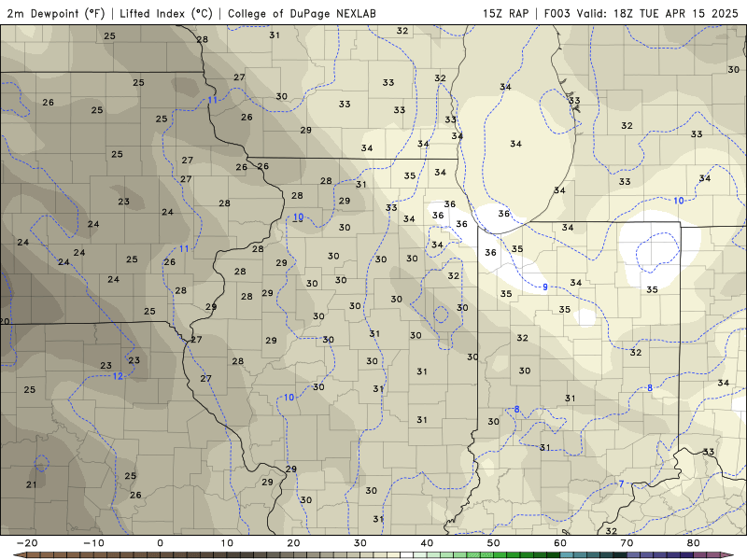Click the "60" colorbar tick label
The width and height of the screenshot is (747, 560).
(560, 543)
